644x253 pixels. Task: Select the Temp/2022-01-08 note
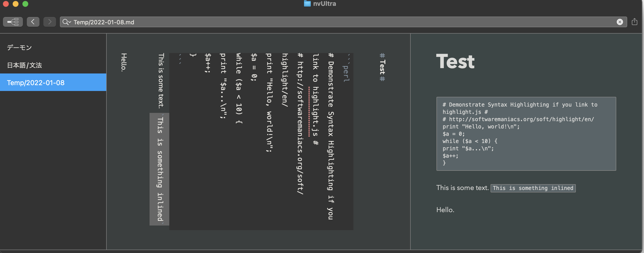click(x=36, y=83)
